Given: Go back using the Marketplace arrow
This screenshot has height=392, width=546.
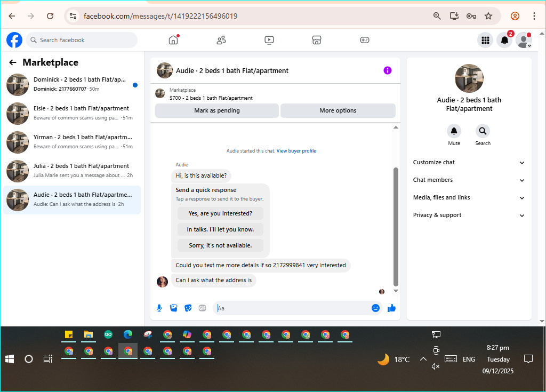Looking at the screenshot, I should pyautogui.click(x=13, y=62).
